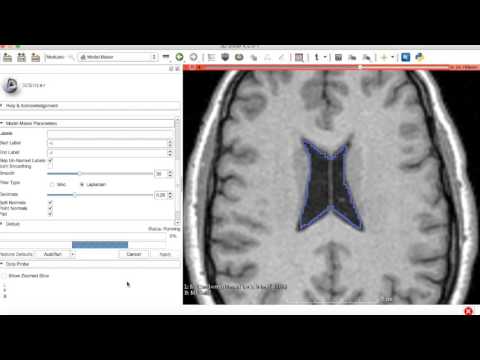Click the AutoRun button
This screenshot has width=480, height=360.
click(53, 254)
